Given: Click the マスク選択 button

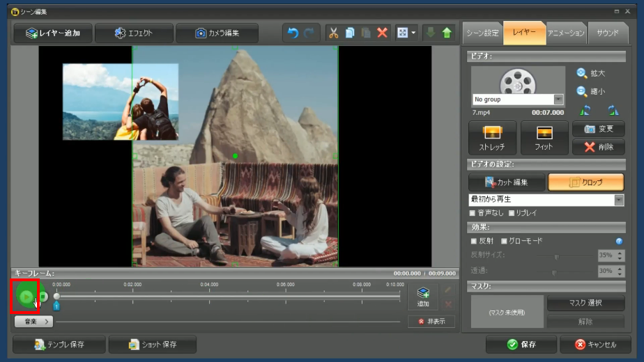Looking at the screenshot, I should point(585,304).
